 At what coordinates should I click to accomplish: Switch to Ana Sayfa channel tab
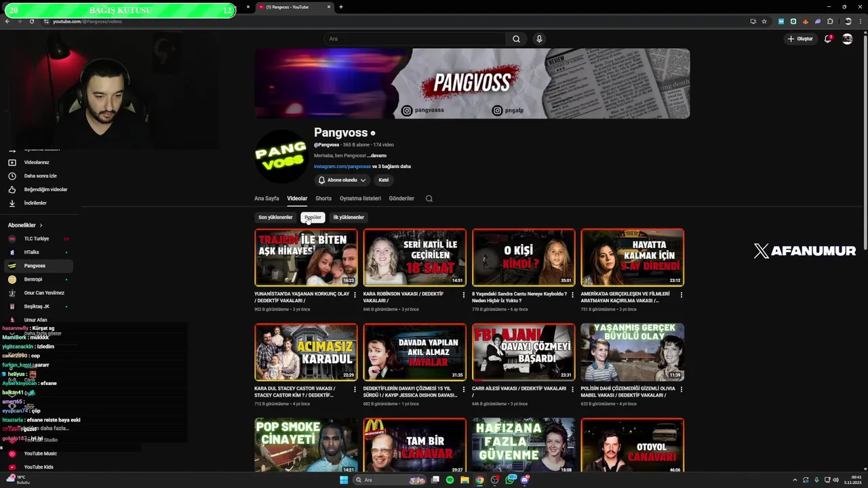point(267,199)
